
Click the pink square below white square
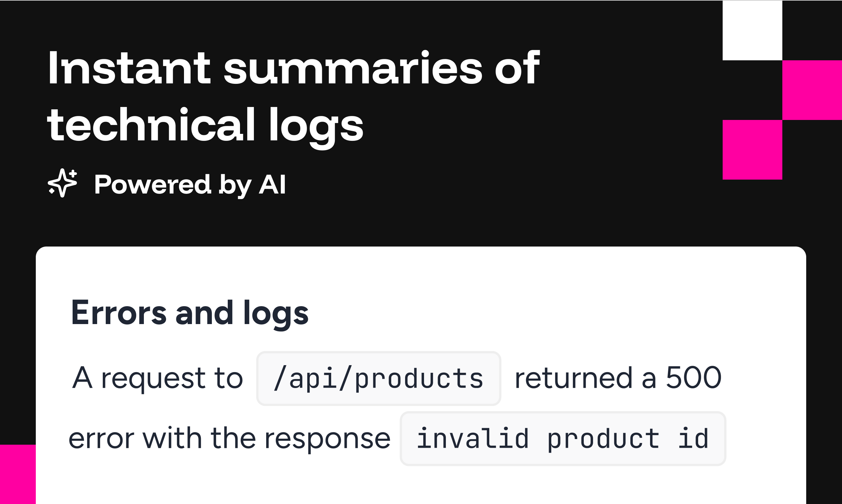[752, 150]
